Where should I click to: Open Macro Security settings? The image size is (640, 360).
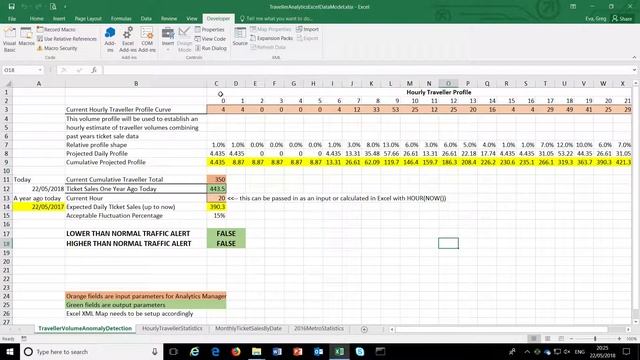point(57,48)
